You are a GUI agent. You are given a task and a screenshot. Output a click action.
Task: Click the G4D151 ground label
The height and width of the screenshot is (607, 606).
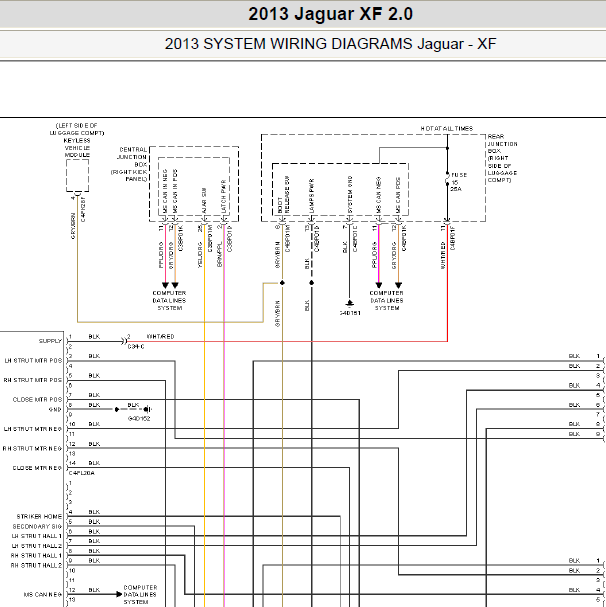pyautogui.click(x=350, y=313)
